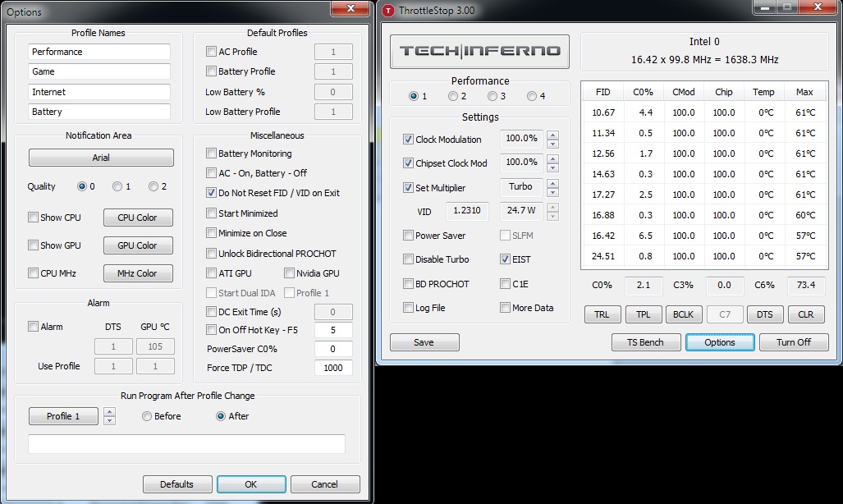Image resolution: width=843 pixels, height=504 pixels.
Task: Edit the Performance profile name field
Action: (x=99, y=52)
